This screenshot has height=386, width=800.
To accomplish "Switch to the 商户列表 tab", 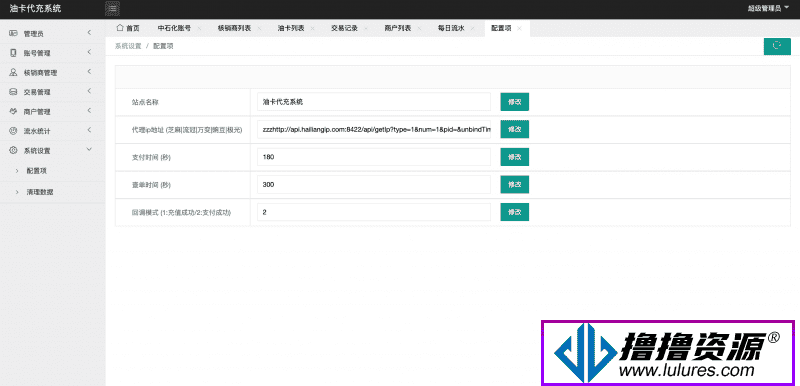I will [397, 29].
